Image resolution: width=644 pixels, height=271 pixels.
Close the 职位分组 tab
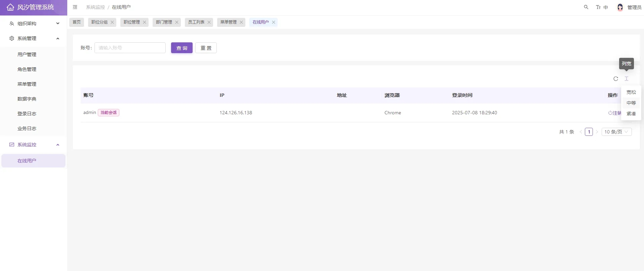[112, 22]
